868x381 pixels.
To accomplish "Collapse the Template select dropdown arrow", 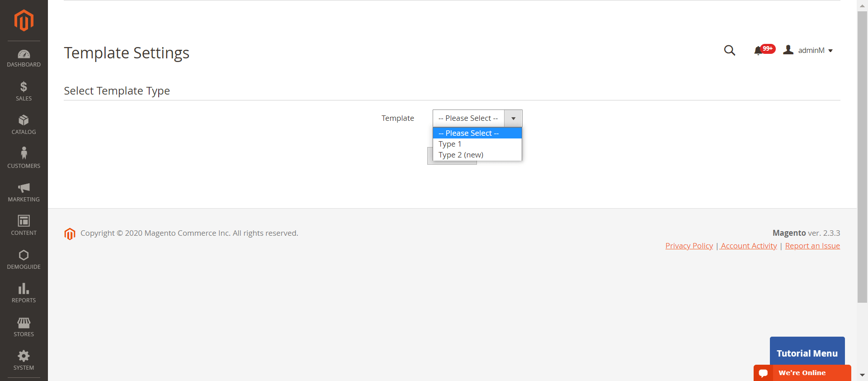I will pyautogui.click(x=513, y=119).
